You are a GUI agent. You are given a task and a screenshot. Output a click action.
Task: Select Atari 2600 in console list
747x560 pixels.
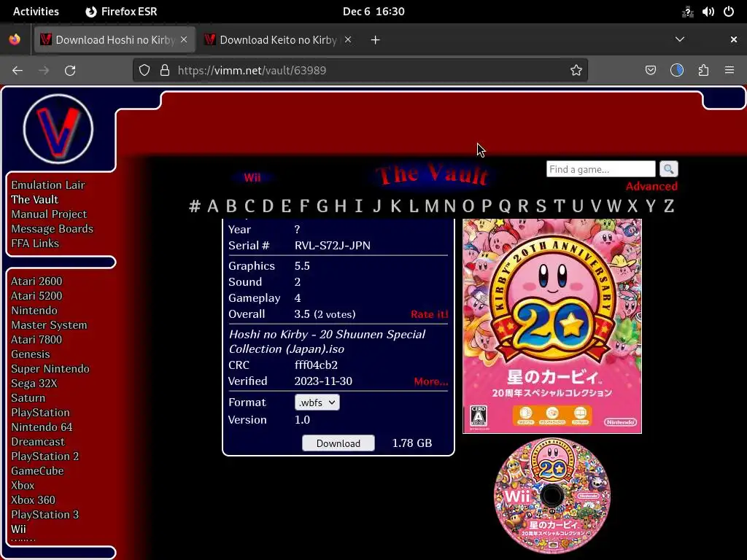tap(36, 281)
